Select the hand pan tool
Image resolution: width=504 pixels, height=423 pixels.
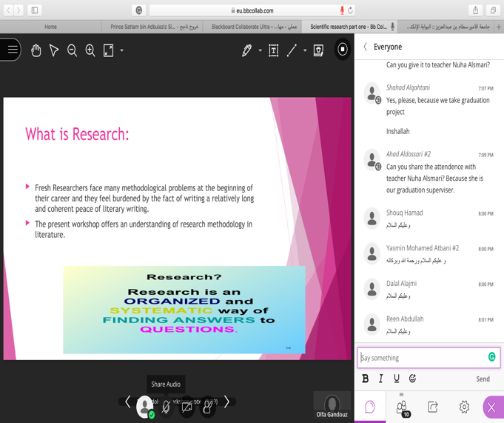(36, 50)
